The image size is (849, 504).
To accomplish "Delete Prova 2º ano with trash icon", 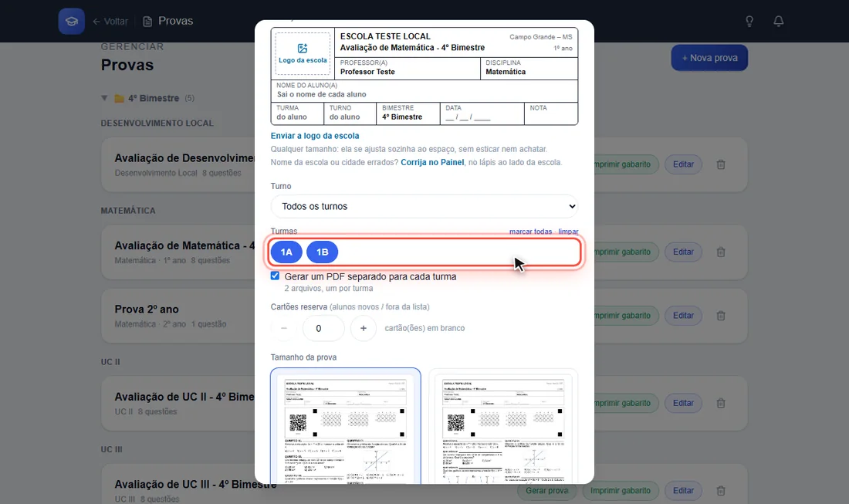I will [x=721, y=316].
